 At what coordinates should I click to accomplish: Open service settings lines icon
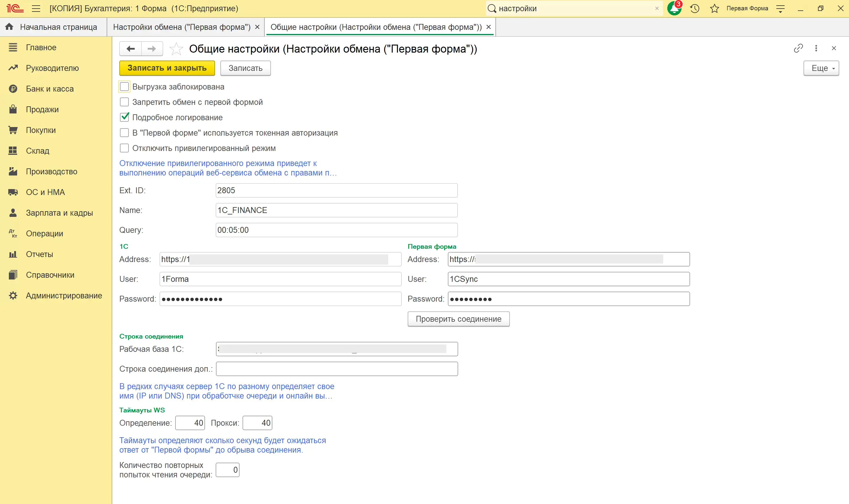[x=780, y=9]
